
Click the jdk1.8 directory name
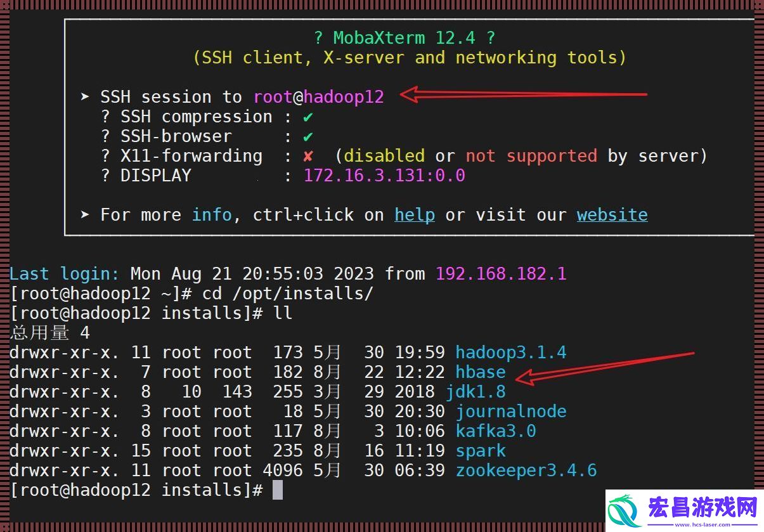coord(476,392)
